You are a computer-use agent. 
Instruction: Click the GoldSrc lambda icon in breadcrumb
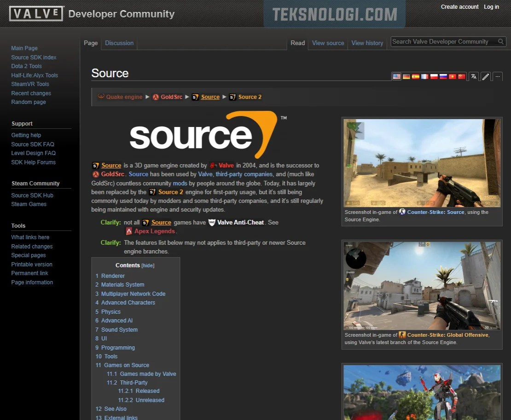click(156, 97)
